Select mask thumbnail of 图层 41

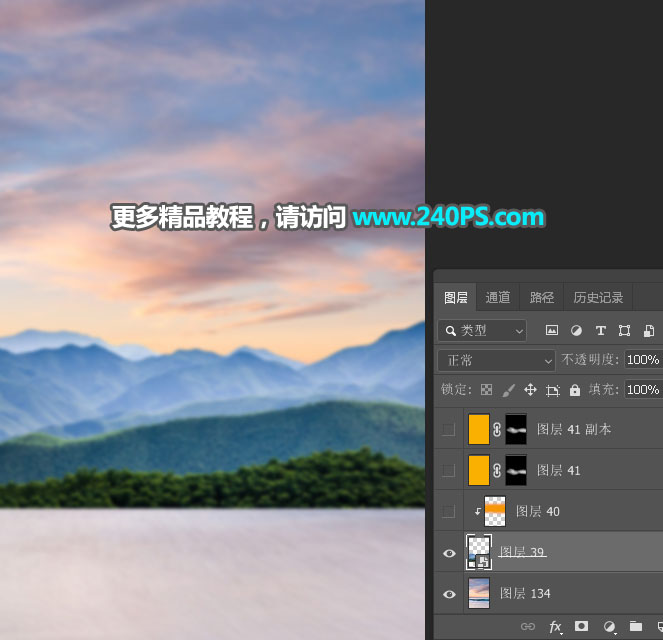516,470
